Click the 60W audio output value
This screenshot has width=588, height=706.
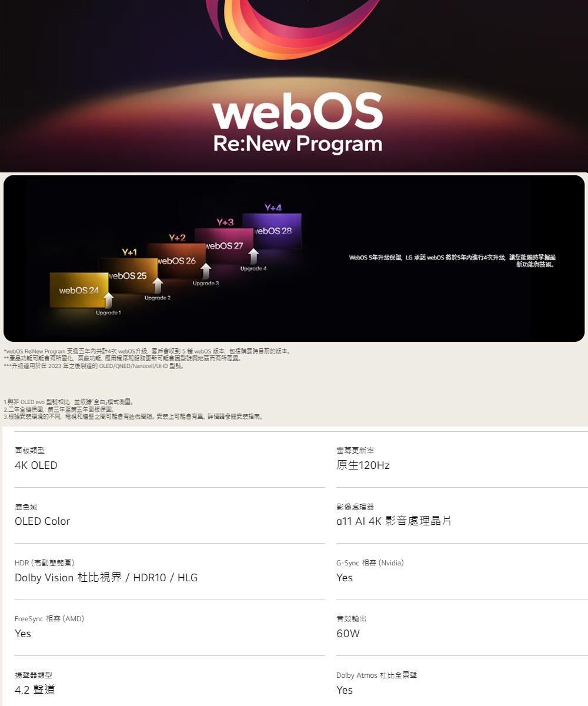(348, 634)
